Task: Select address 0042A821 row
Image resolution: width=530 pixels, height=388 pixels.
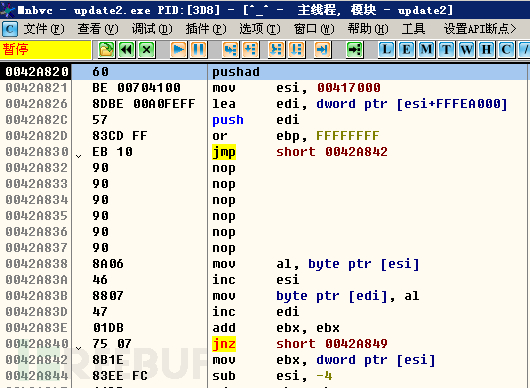Action: point(264,88)
